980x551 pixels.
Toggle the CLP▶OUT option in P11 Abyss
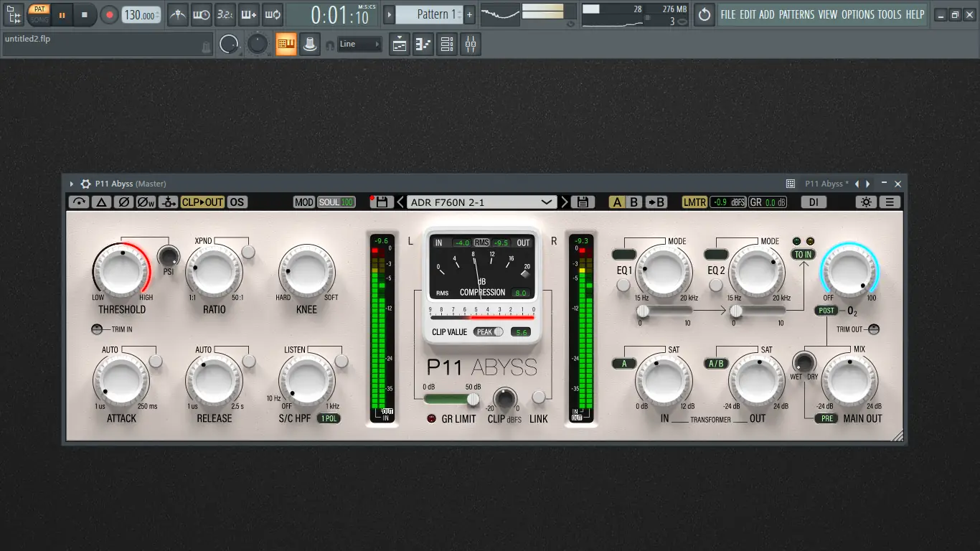coord(203,202)
